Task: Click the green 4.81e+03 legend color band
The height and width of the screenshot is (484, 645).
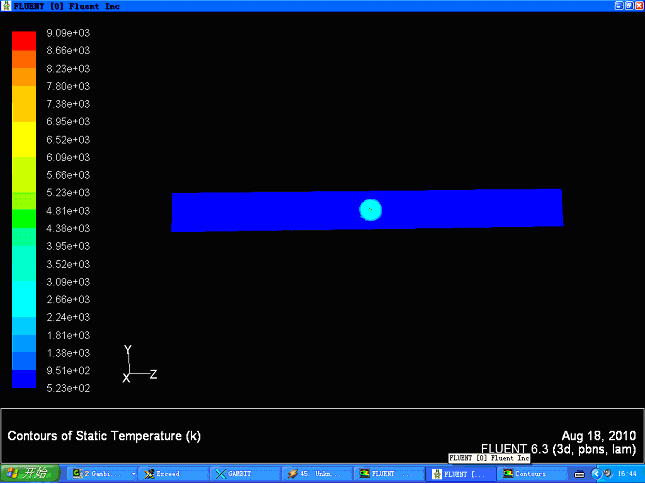Action: [x=23, y=217]
